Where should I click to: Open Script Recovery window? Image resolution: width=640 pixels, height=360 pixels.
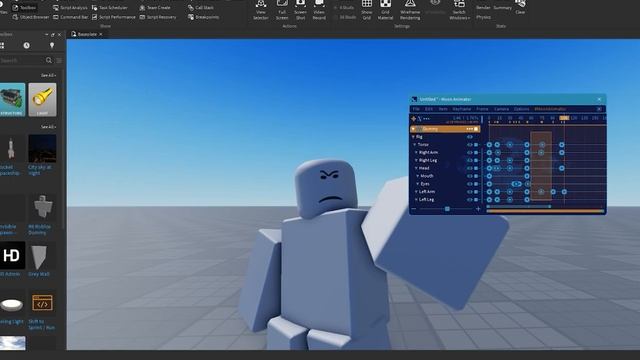[x=158, y=17]
